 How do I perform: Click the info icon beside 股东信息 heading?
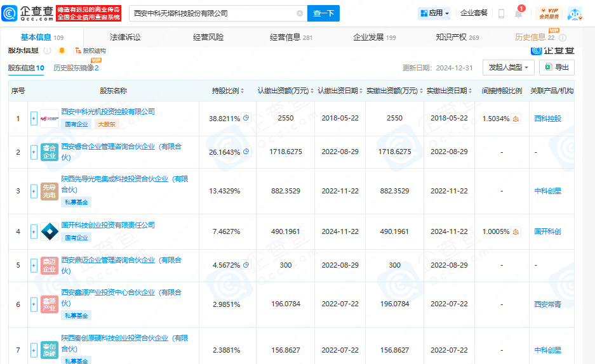click(x=48, y=50)
